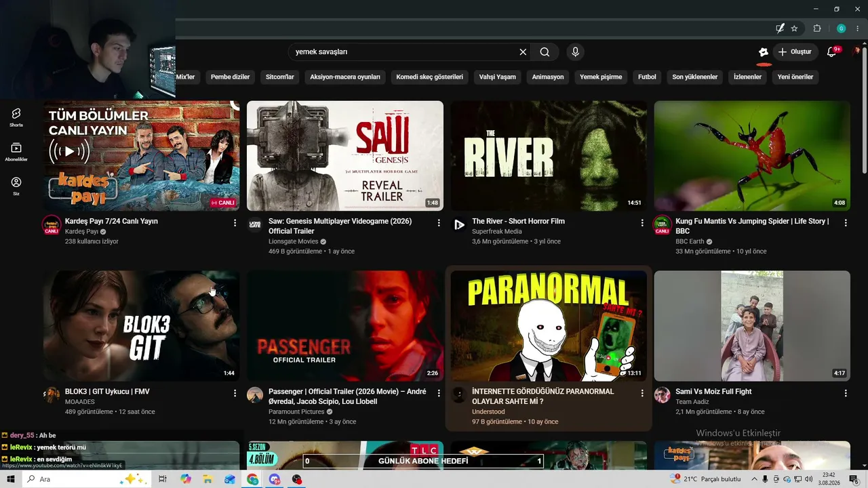Screen dimensions: 868x488
Task: Click the Windows taskbar search box
Action: click(x=87, y=479)
